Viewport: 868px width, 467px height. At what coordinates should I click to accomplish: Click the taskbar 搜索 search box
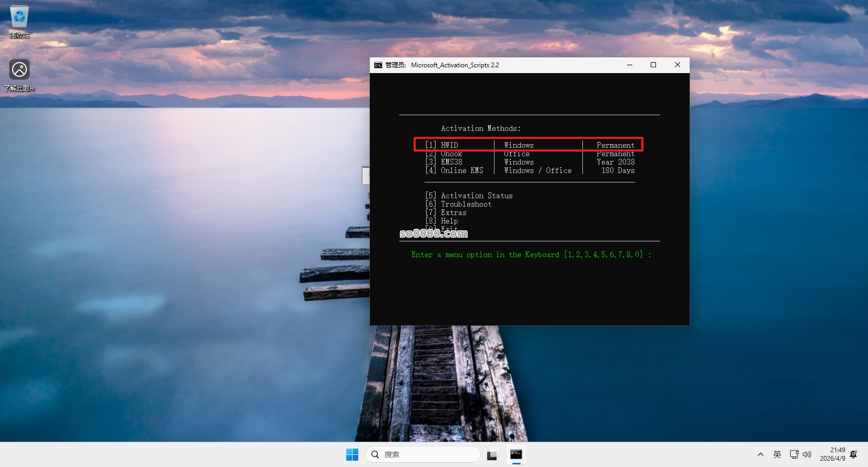point(423,454)
